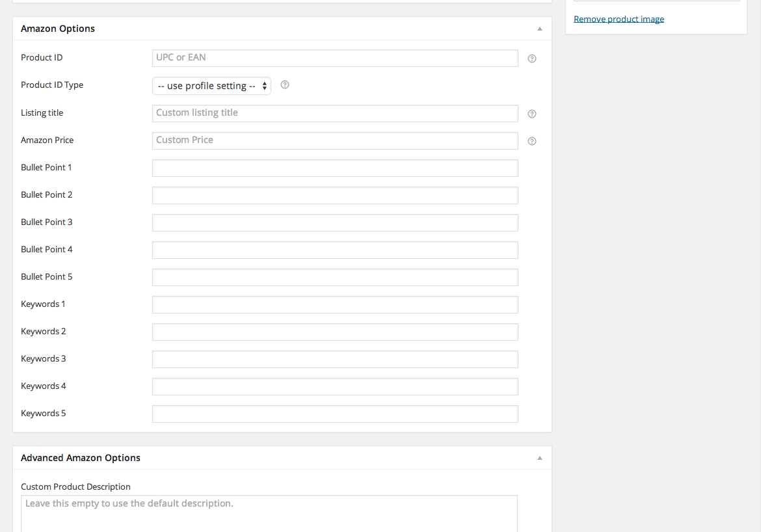Select the Keywords 2 input field
The height and width of the screenshot is (532, 761).
point(335,332)
